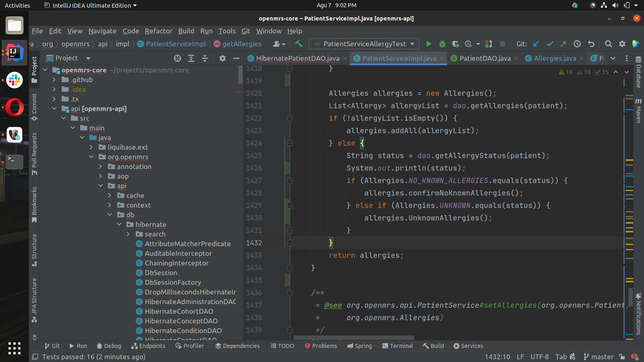The width and height of the screenshot is (644, 362).
Task: Hide the Project tool window
Action: click(x=236, y=58)
